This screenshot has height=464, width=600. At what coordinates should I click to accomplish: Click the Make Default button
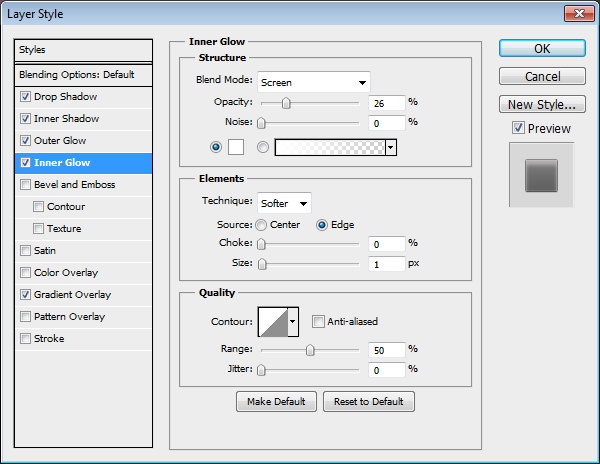276,401
